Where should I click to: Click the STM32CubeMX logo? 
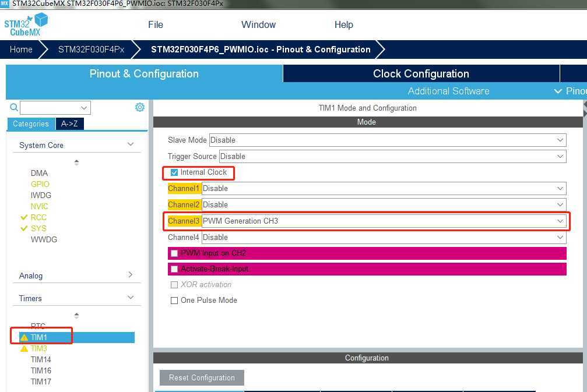pos(26,24)
